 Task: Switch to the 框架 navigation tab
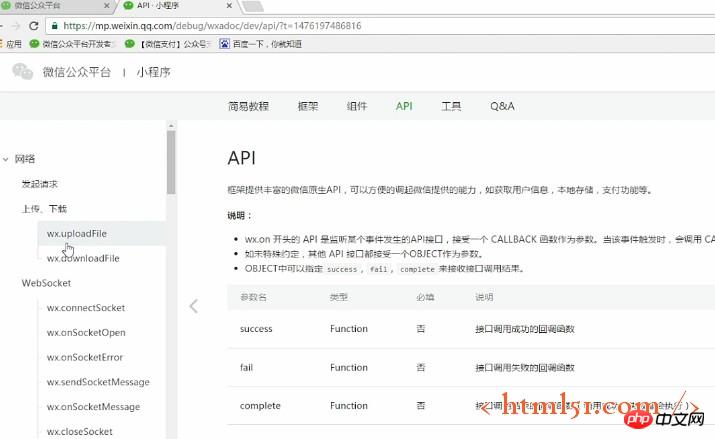tap(308, 106)
